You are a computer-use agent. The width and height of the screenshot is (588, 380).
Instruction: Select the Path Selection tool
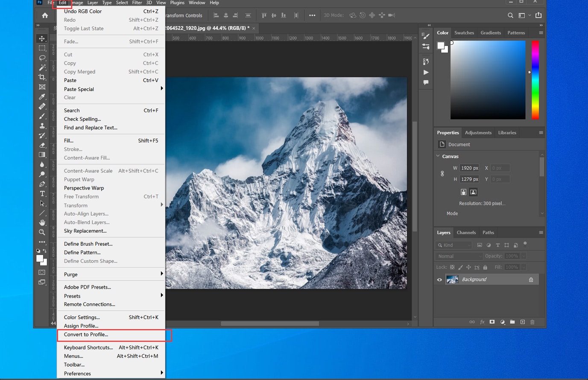pos(42,203)
